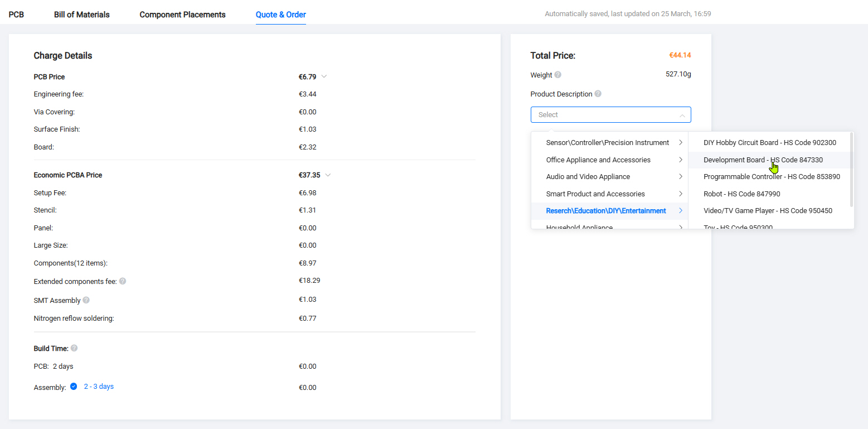The height and width of the screenshot is (429, 868).
Task: Expand Sensor\Controller\Precision Instrument category
Action: pyautogui.click(x=608, y=143)
